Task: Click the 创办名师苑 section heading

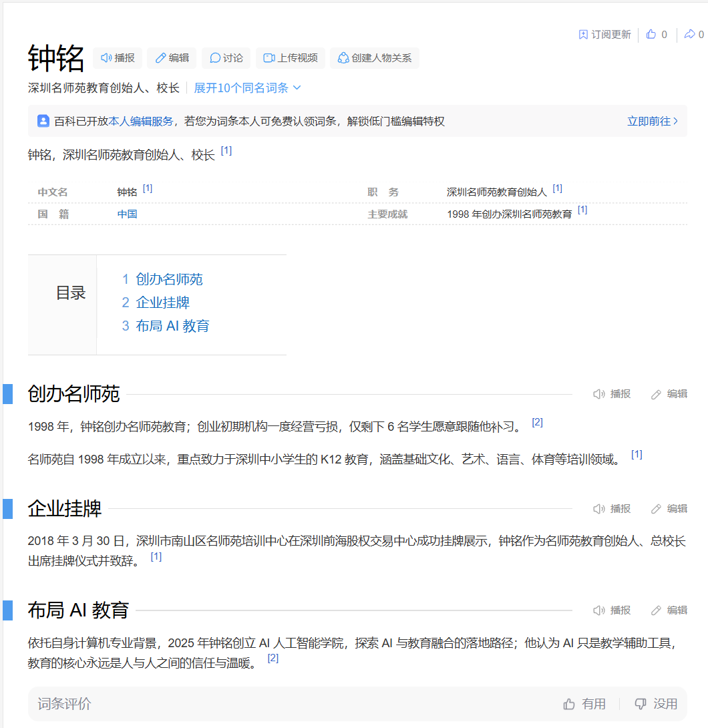Action: coord(74,393)
